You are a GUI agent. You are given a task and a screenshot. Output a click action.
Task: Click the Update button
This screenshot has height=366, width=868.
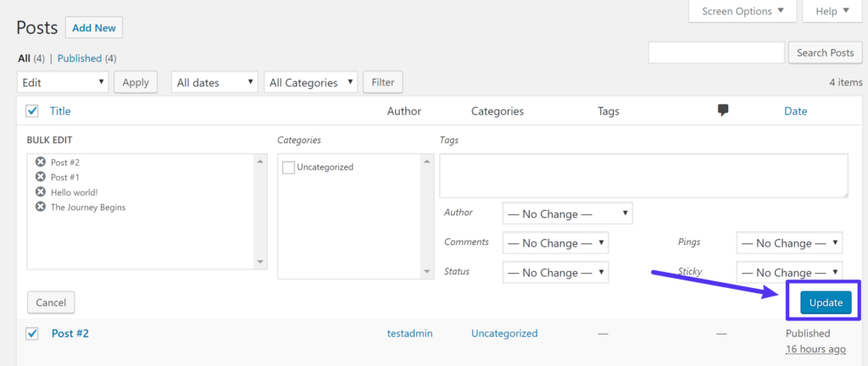(x=826, y=302)
